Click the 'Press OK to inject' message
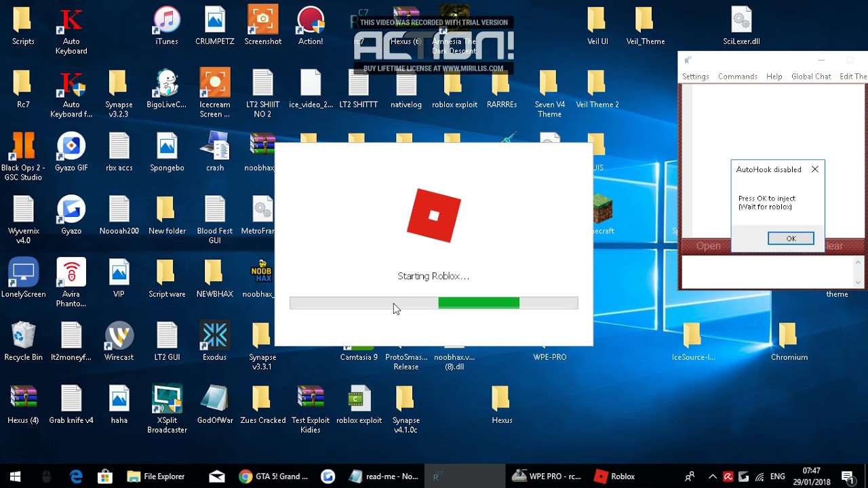Image resolution: width=868 pixels, height=488 pixels. coord(767,203)
